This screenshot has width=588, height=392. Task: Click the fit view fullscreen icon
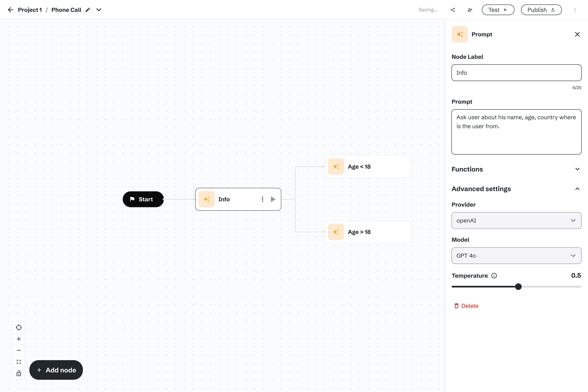19,362
